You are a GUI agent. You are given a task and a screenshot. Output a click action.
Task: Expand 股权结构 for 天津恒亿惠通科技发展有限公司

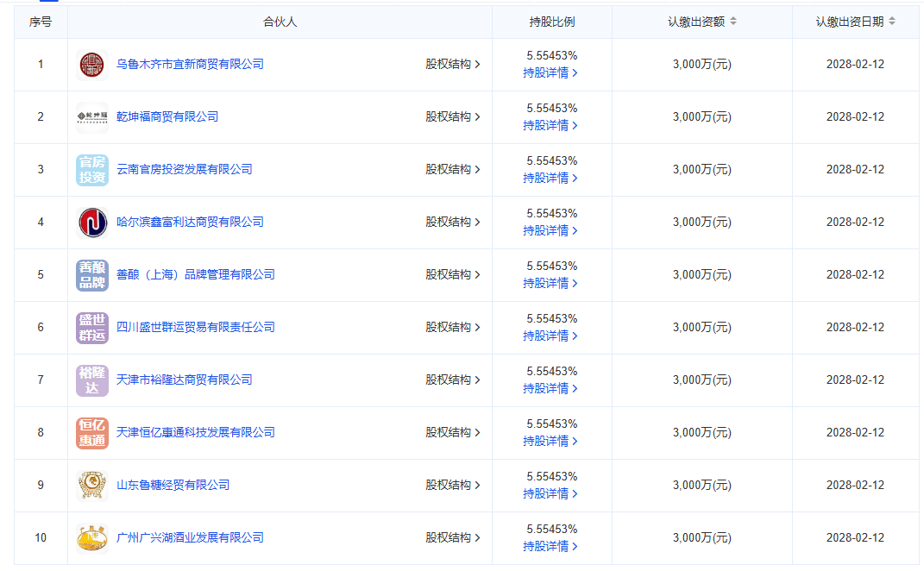click(x=453, y=432)
